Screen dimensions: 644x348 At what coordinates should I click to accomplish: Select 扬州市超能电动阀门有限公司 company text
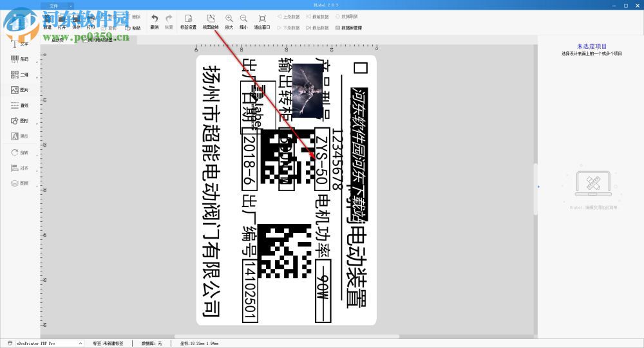point(212,192)
